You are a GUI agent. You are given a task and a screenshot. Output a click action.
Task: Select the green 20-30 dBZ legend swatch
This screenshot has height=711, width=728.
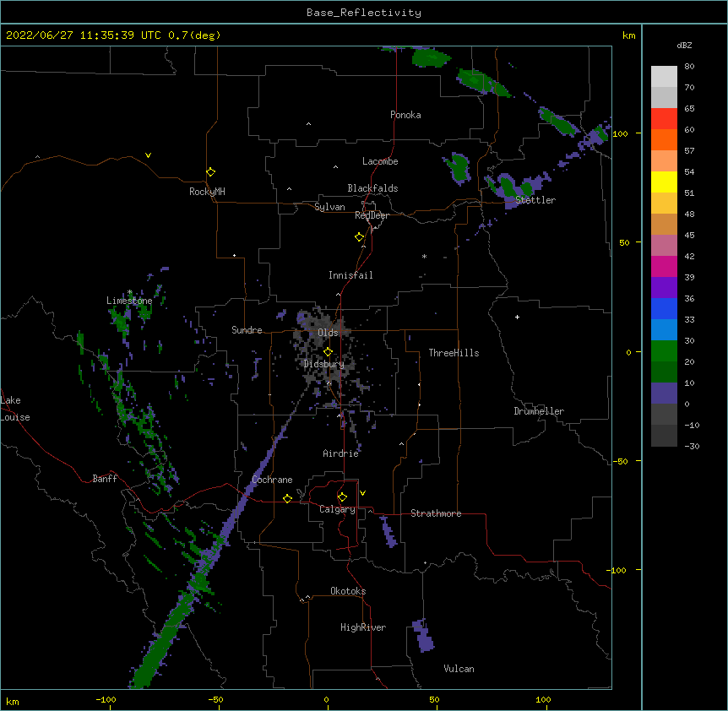pos(664,351)
